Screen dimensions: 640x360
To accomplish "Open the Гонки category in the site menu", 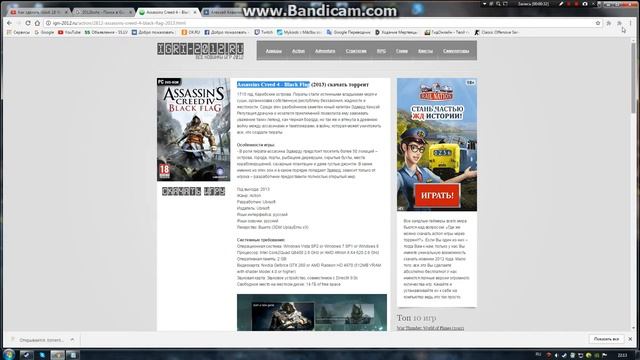I will 402,51.
